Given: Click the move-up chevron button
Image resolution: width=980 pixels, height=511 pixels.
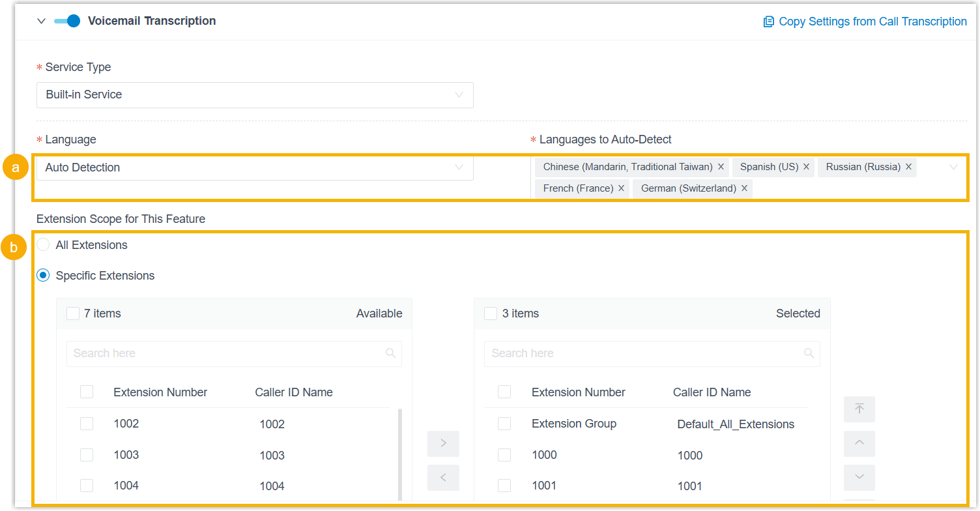Looking at the screenshot, I should 859,443.
